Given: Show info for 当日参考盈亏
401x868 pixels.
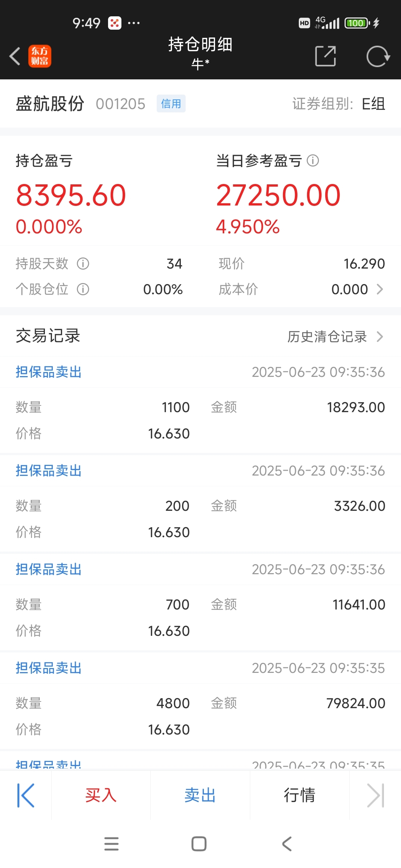Looking at the screenshot, I should point(313,161).
